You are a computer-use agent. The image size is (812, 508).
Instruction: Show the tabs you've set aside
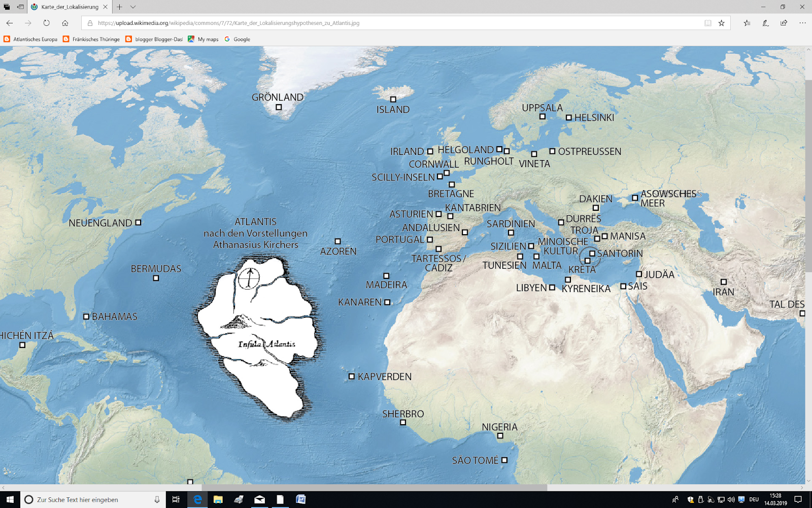[x=7, y=7]
